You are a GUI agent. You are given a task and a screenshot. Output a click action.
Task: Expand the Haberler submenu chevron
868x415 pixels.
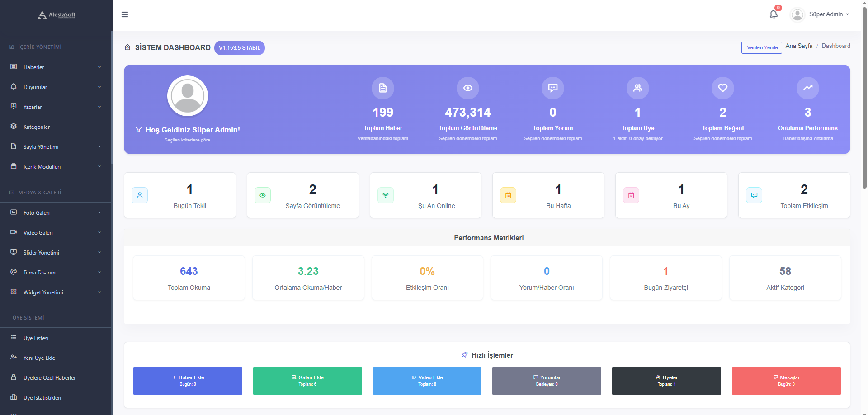click(x=99, y=67)
